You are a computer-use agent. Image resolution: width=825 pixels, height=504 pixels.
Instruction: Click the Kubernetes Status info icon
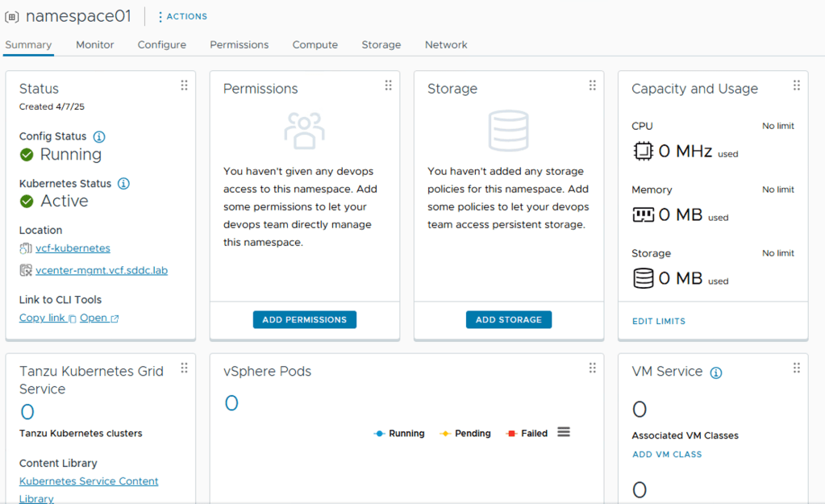pos(123,184)
